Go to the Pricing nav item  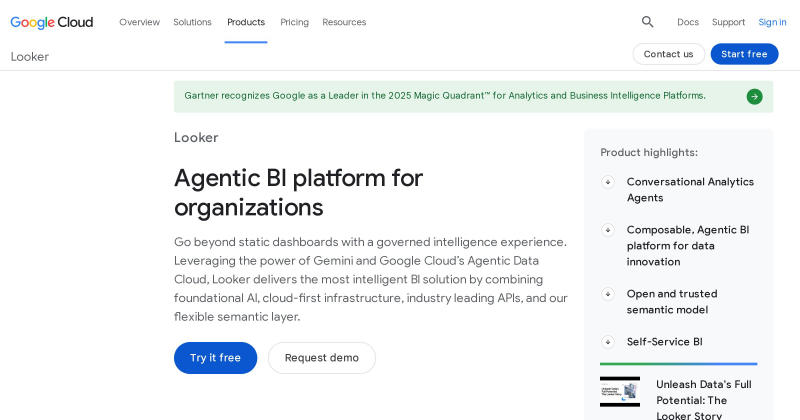tap(294, 22)
